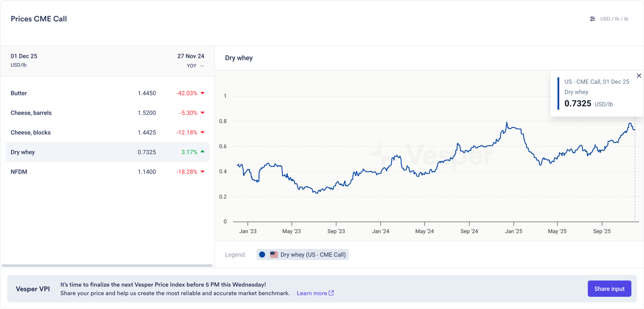Image resolution: width=644 pixels, height=309 pixels.
Task: Select the Cheese, barrels row
Action: click(x=107, y=113)
